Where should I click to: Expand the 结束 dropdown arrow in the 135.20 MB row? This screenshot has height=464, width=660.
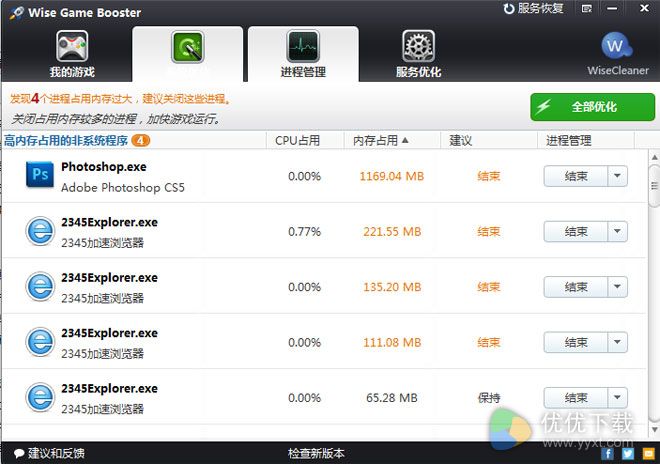point(617,287)
